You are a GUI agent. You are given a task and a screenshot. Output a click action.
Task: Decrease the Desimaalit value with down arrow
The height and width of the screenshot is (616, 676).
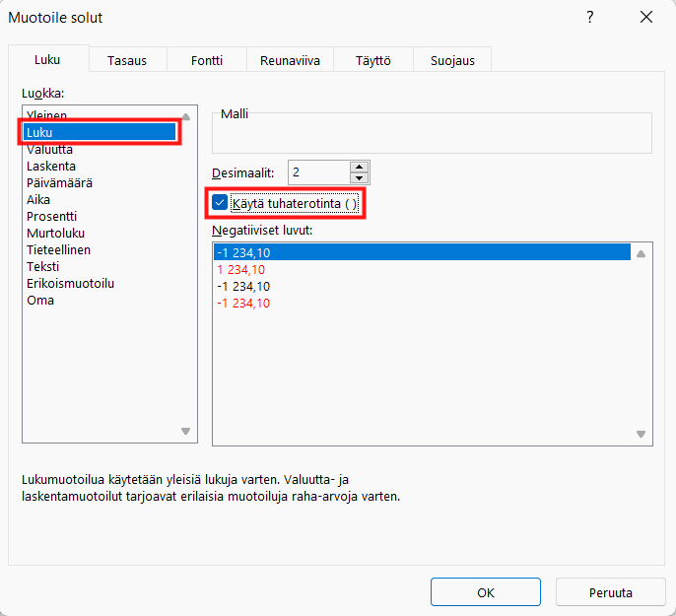[x=359, y=177]
